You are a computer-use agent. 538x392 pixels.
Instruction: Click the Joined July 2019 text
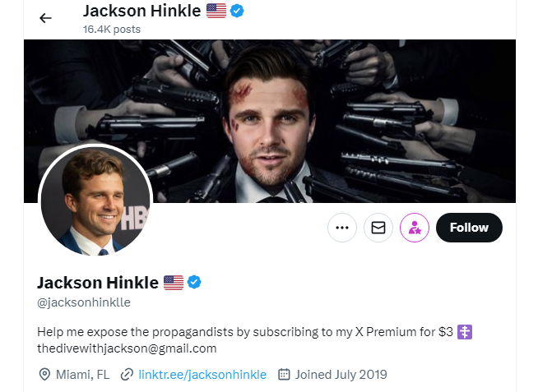341,375
